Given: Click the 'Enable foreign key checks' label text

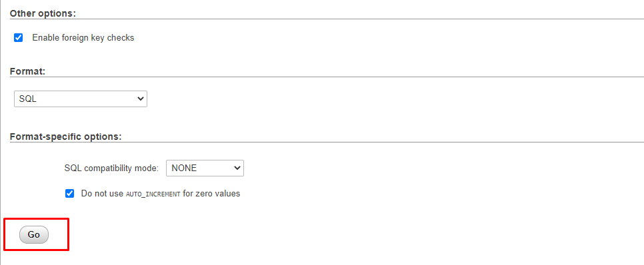Looking at the screenshot, I should (83, 38).
